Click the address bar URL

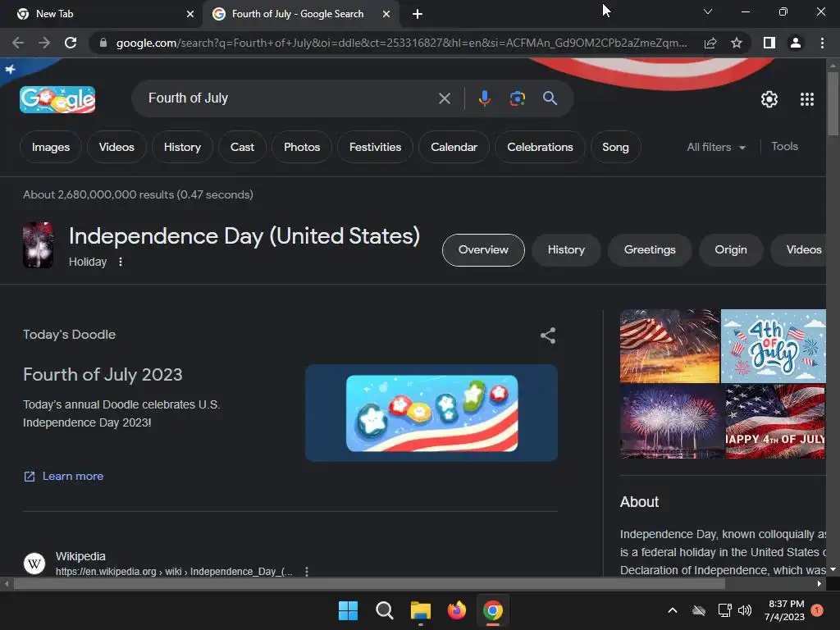401,43
